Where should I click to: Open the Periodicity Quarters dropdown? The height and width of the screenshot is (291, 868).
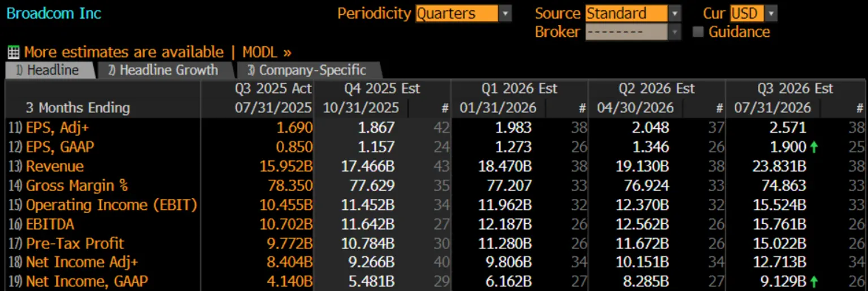463,13
